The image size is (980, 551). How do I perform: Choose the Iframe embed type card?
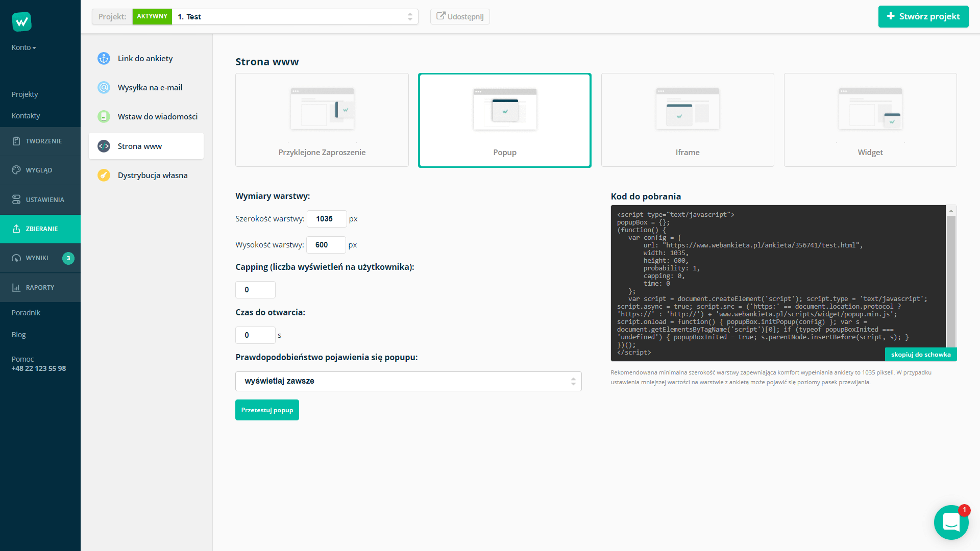688,120
